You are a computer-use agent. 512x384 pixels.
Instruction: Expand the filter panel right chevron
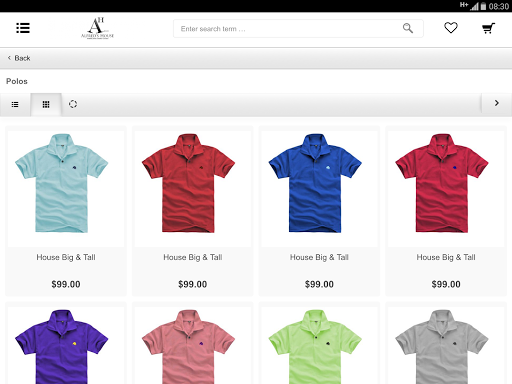tap(497, 103)
